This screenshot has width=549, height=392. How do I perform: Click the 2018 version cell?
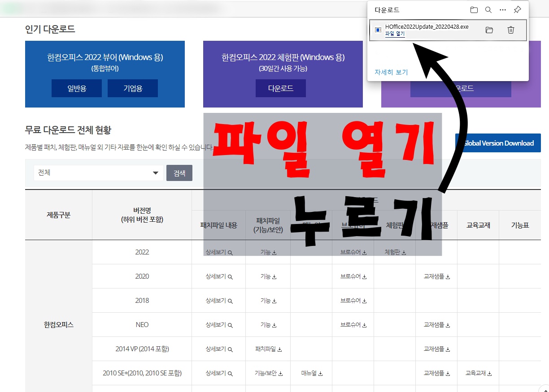point(142,301)
